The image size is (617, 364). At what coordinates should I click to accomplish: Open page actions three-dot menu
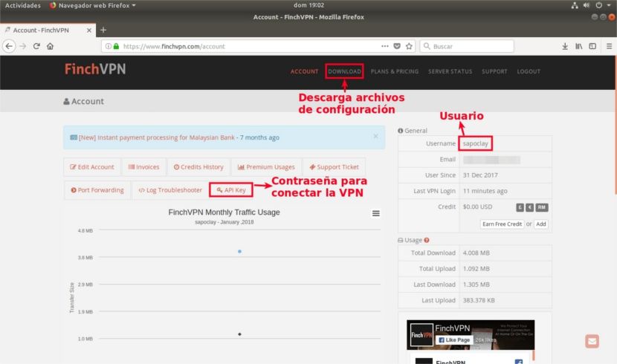385,46
